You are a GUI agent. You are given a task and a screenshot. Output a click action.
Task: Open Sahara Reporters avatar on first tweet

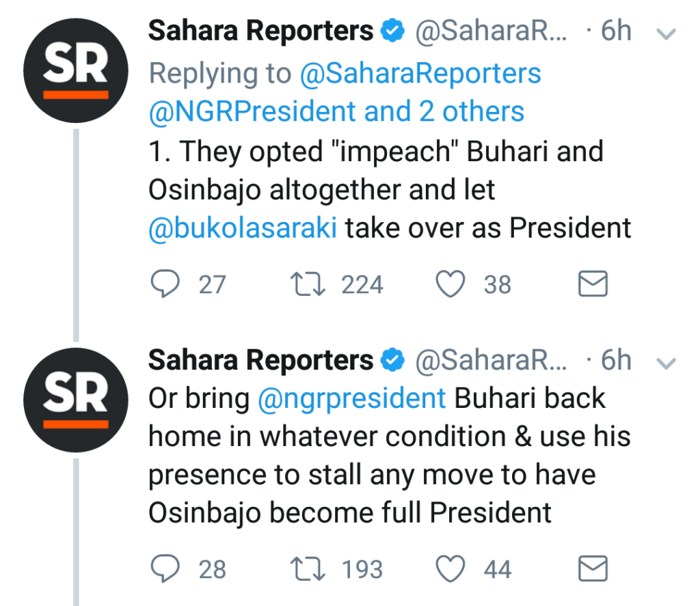(x=76, y=72)
